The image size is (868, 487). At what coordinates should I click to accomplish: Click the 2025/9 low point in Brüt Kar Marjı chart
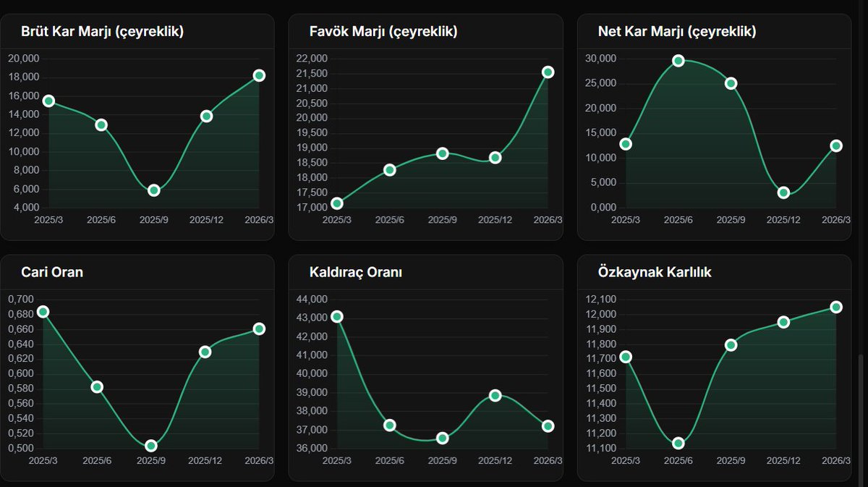153,190
